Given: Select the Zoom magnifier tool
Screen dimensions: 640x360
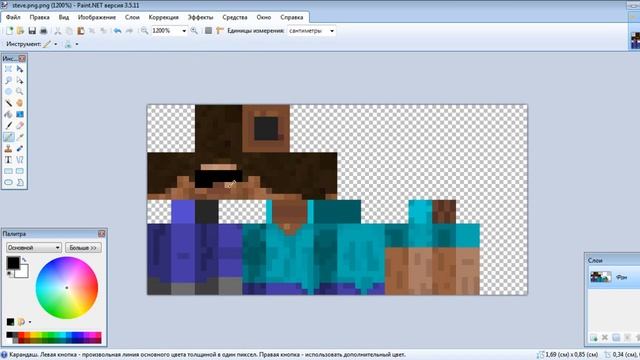Looking at the screenshot, I should (20, 91).
